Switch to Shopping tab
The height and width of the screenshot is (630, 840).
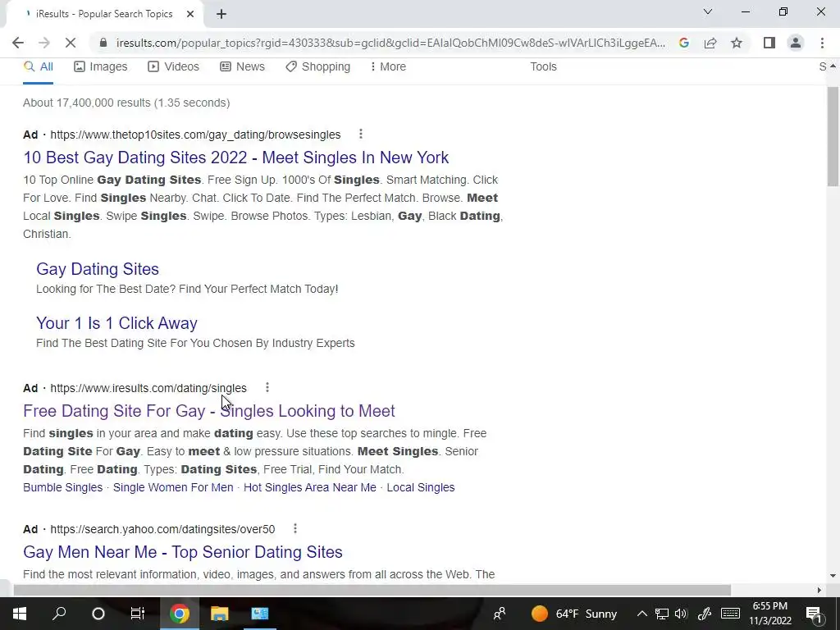pyautogui.click(x=317, y=67)
